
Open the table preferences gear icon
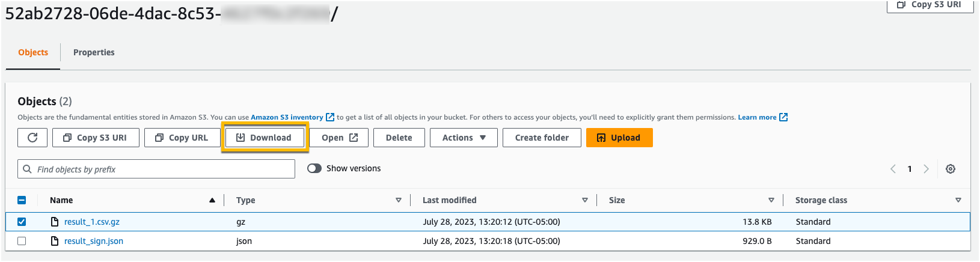point(951,169)
